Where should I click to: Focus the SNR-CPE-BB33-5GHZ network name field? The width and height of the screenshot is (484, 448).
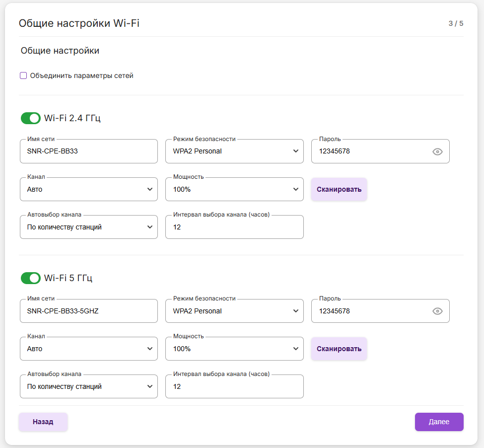pos(88,311)
